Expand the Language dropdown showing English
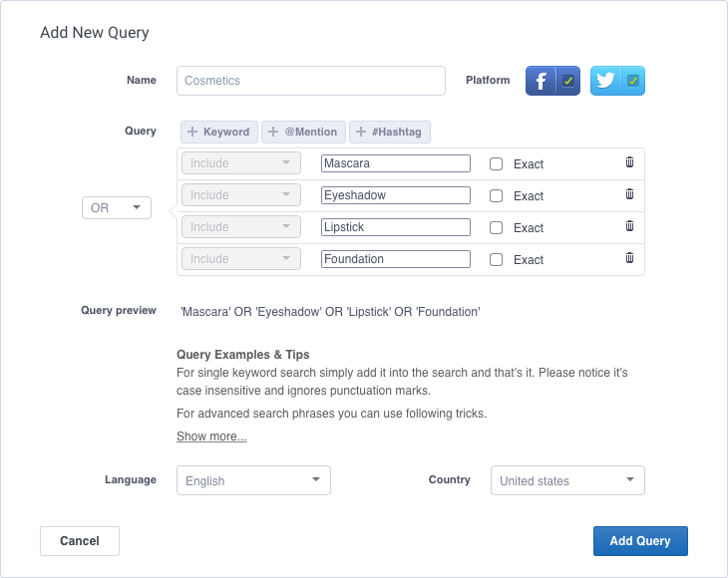Image resolution: width=728 pixels, height=578 pixels. click(x=253, y=480)
